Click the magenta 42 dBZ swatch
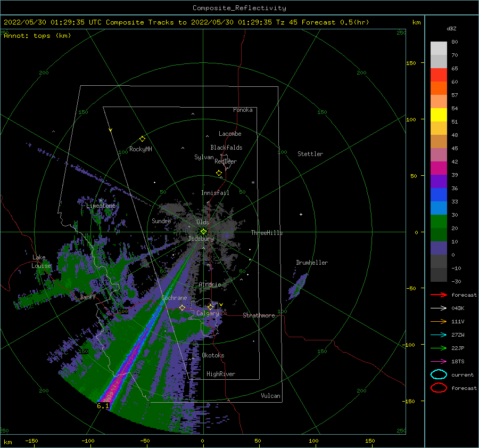 pyautogui.click(x=439, y=168)
